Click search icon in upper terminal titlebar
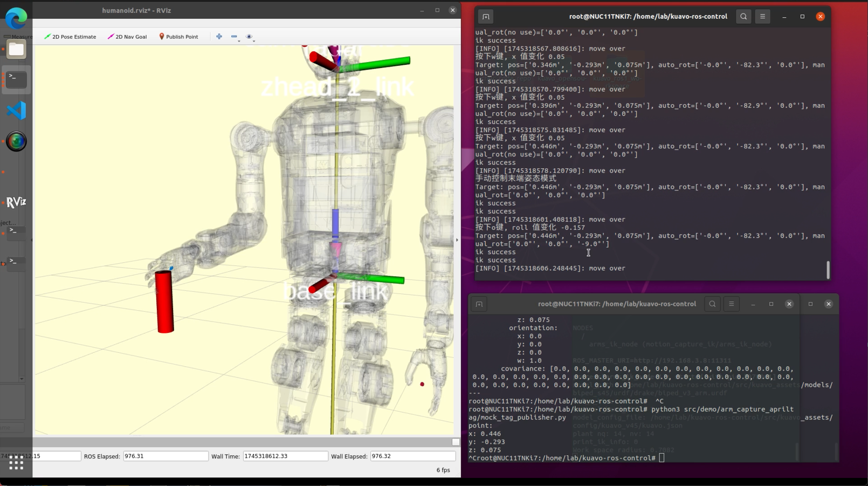Image resolution: width=868 pixels, height=486 pixels. [x=743, y=17]
